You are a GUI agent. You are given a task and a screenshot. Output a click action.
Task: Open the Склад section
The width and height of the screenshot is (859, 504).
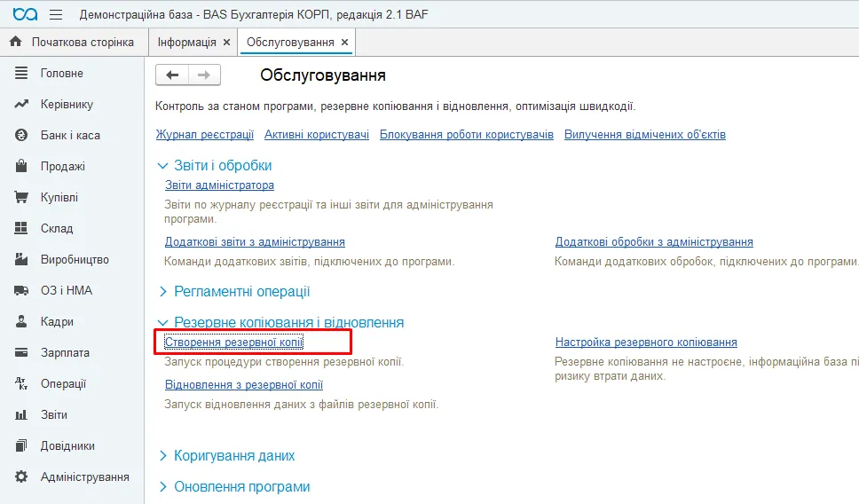click(57, 228)
